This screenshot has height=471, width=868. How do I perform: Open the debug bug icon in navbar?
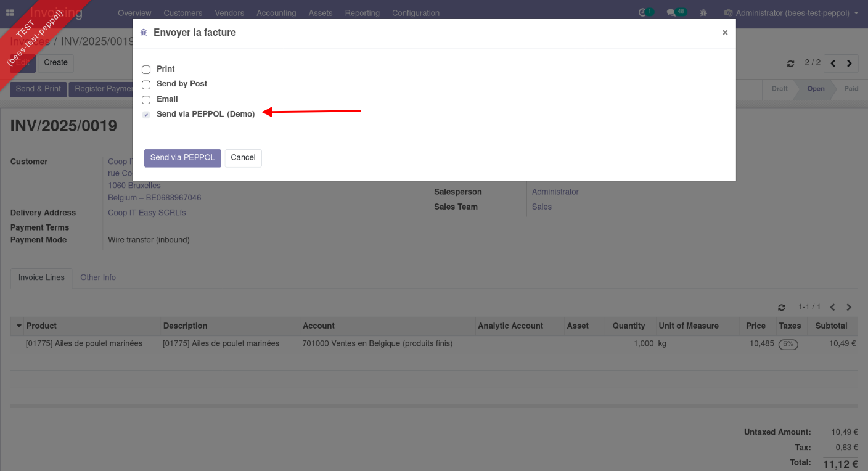[x=703, y=12]
